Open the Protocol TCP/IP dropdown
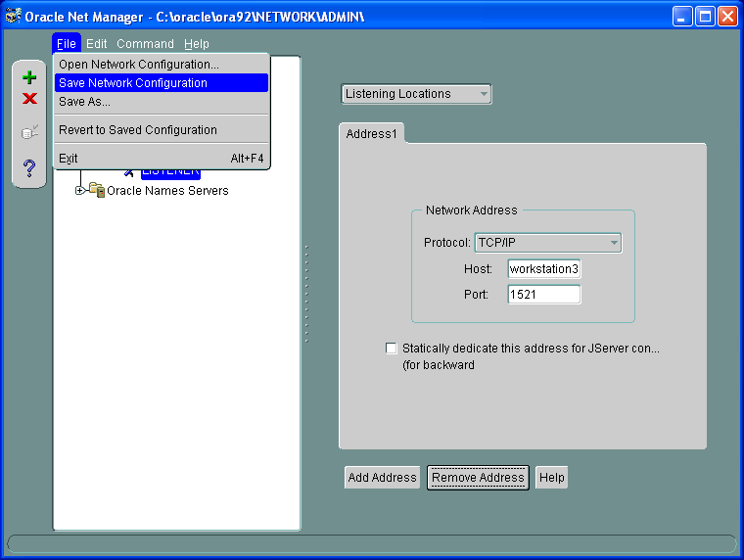Image resolution: width=744 pixels, height=560 pixels. click(548, 243)
